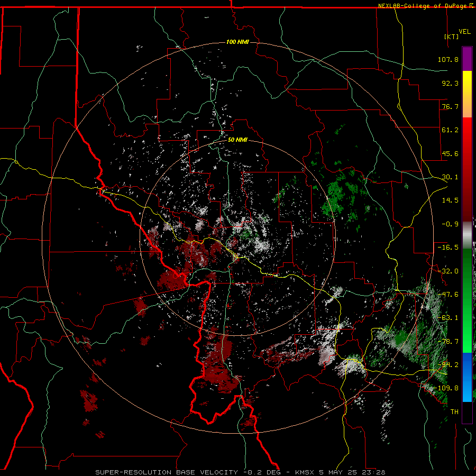Click the blue segment of color bar
This screenshot has height=476, width=476.
467,377
